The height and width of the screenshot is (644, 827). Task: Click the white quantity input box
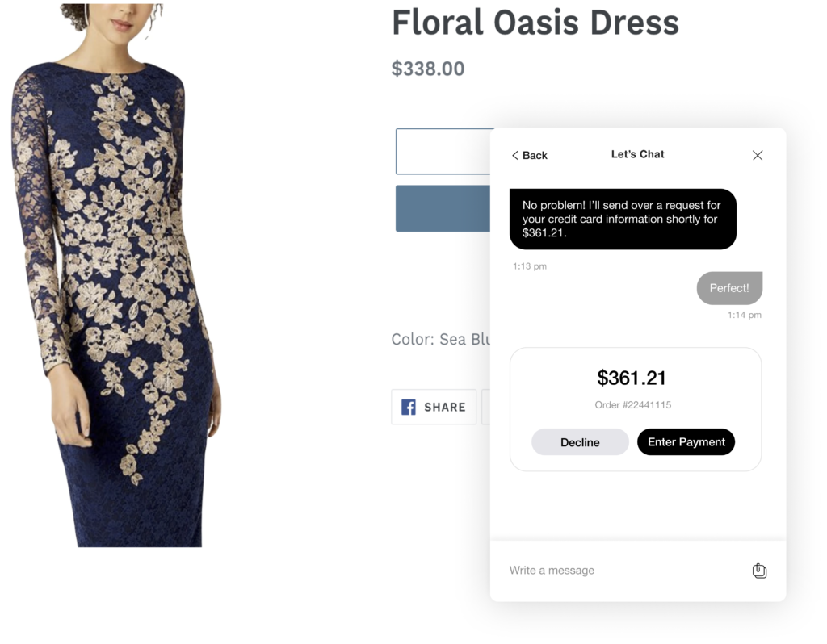point(440,151)
